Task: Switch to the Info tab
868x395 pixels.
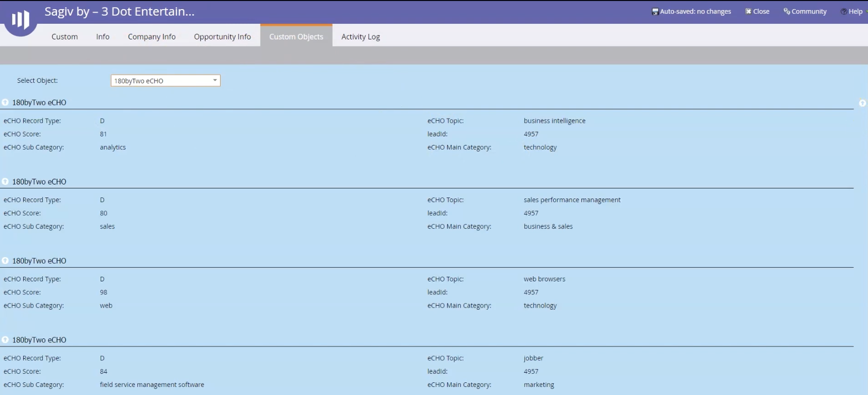Action: coord(103,36)
